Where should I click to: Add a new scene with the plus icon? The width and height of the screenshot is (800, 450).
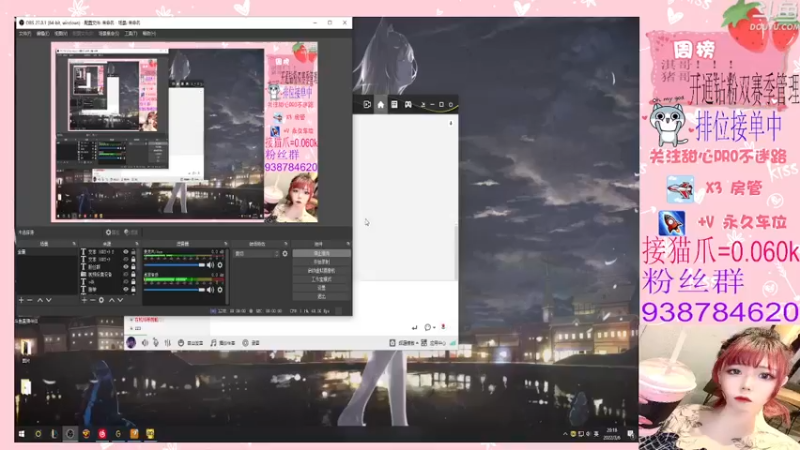(21, 300)
